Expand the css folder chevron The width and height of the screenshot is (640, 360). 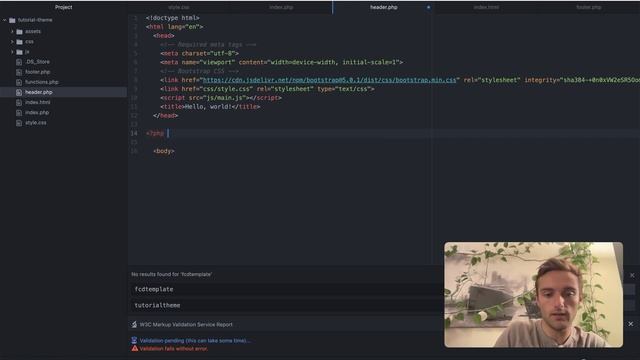(12, 42)
